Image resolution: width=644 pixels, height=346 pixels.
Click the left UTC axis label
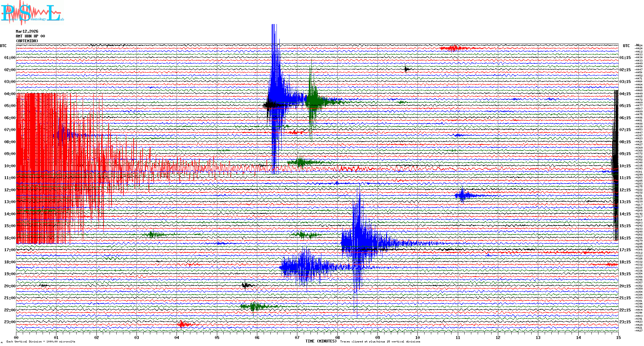tap(3, 46)
